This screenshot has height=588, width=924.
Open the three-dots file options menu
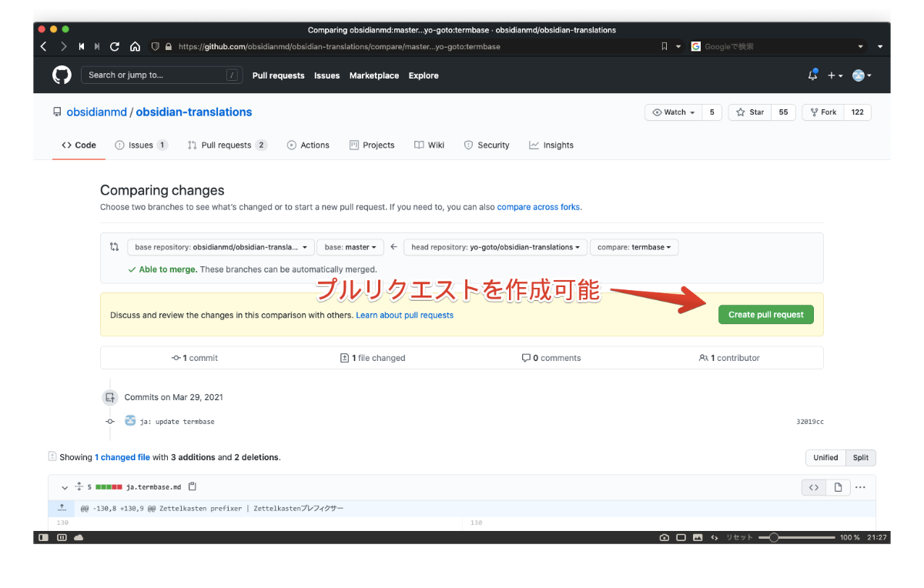pyautogui.click(x=861, y=487)
